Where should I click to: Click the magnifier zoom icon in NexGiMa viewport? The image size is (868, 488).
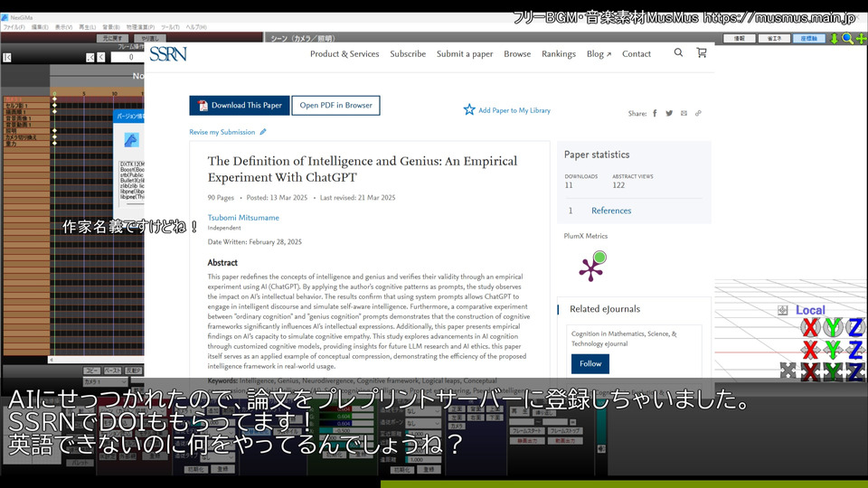coord(847,38)
